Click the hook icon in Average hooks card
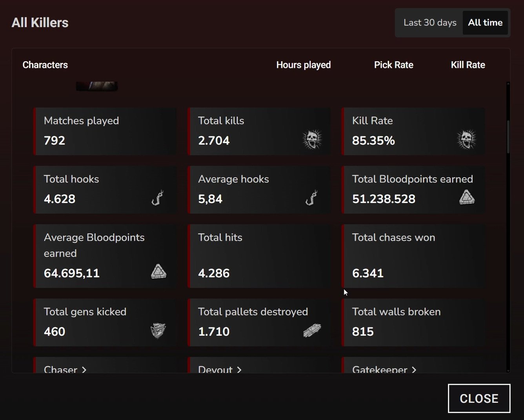Image resolution: width=524 pixels, height=420 pixels. point(312,198)
